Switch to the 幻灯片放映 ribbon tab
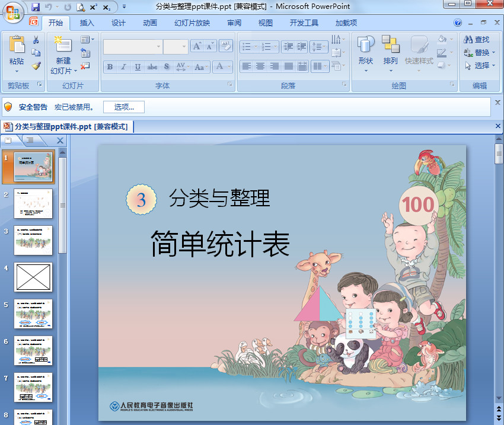This screenshot has width=504, height=425. point(192,23)
